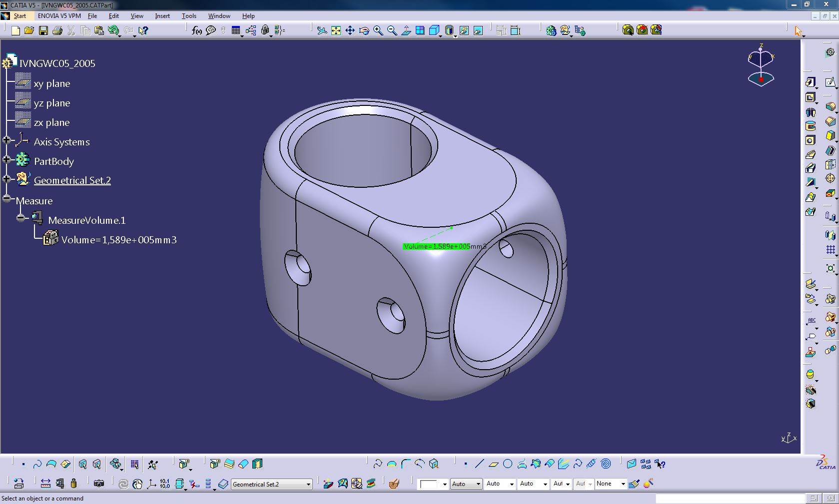This screenshot has height=504, width=839.
Task: Click the Cut scissors icon
Action: click(x=71, y=31)
